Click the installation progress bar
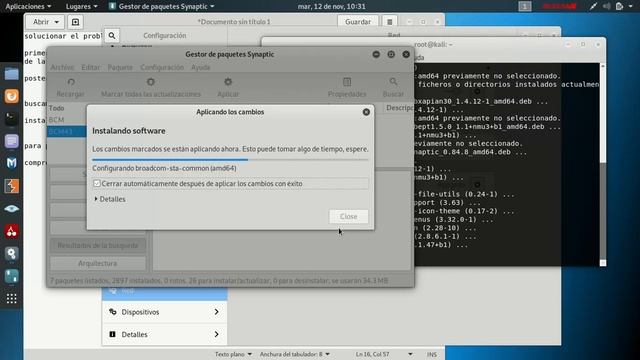Screen dimensions: 640x360 230,160
